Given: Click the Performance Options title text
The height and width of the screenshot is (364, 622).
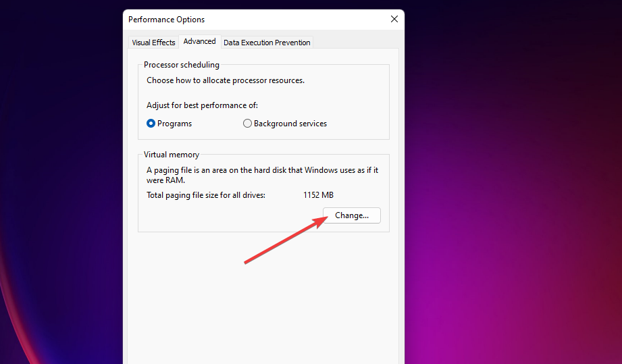Looking at the screenshot, I should click(166, 20).
